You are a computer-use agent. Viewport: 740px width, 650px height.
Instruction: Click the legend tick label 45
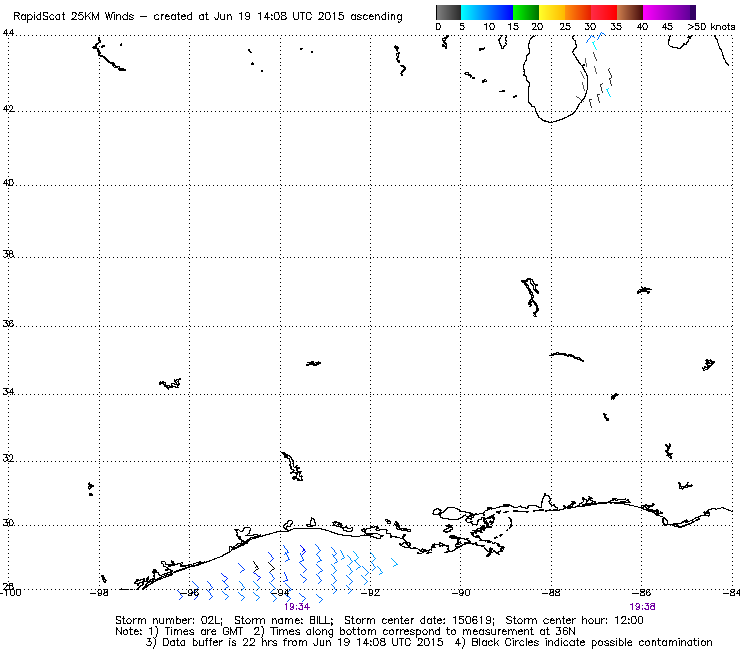[667, 26]
